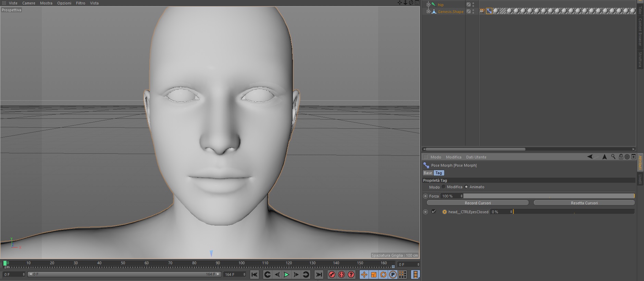Toggle the lock icon in Attributes panel
The height and width of the screenshot is (281, 644).
click(x=620, y=157)
